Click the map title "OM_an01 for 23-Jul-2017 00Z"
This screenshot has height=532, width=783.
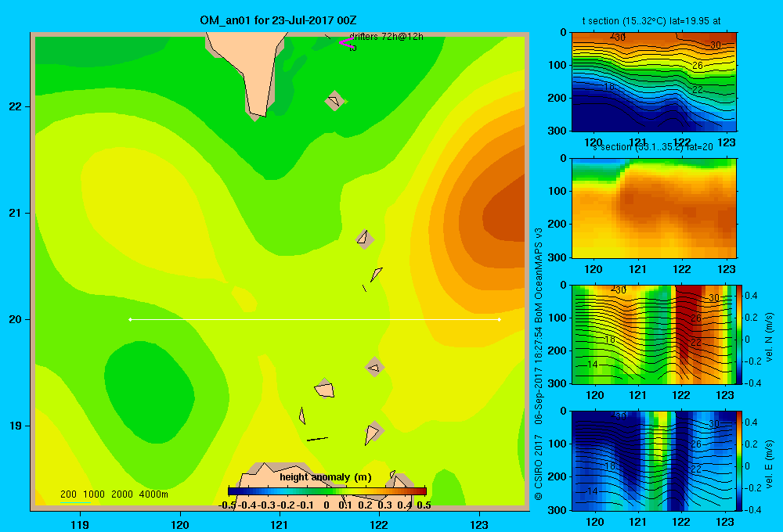[x=278, y=20]
